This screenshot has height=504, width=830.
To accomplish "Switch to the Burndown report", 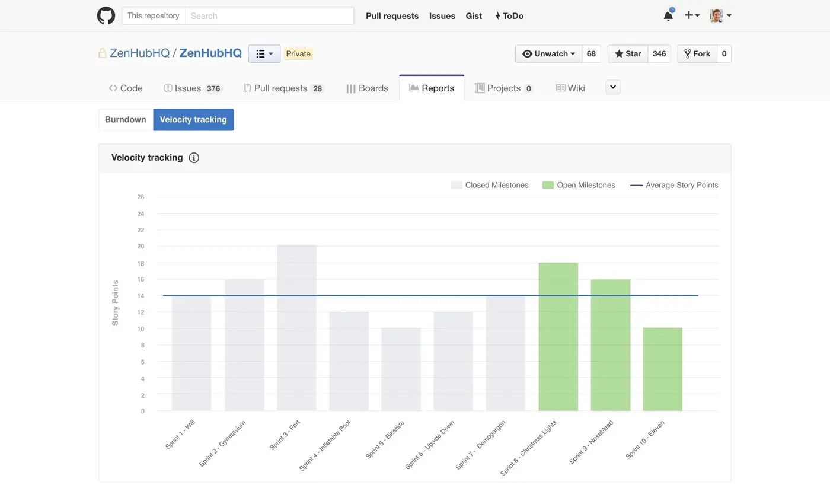I will (126, 119).
